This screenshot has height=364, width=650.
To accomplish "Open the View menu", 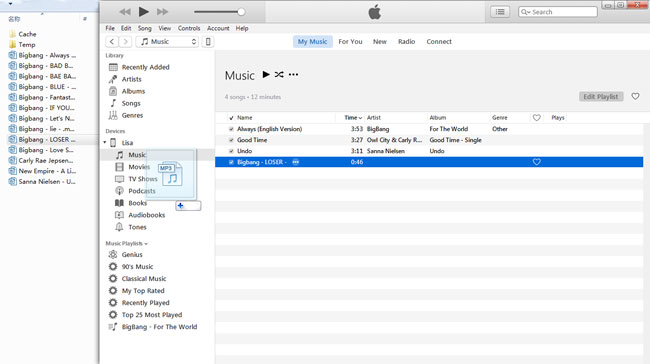I will 165,28.
